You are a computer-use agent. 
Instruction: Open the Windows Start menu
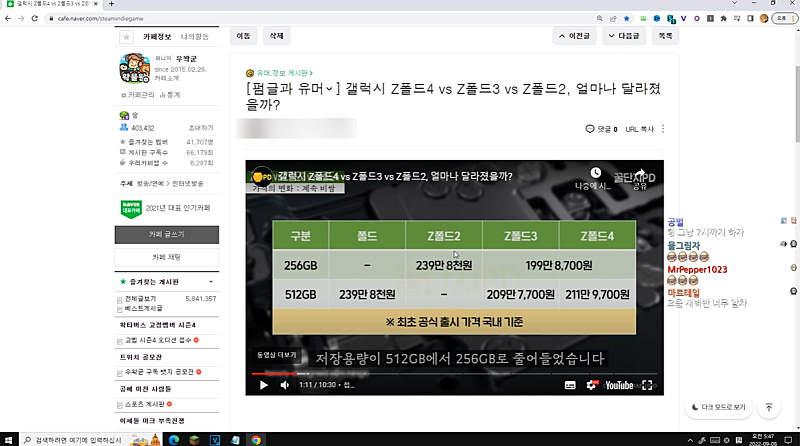[x=9, y=440]
